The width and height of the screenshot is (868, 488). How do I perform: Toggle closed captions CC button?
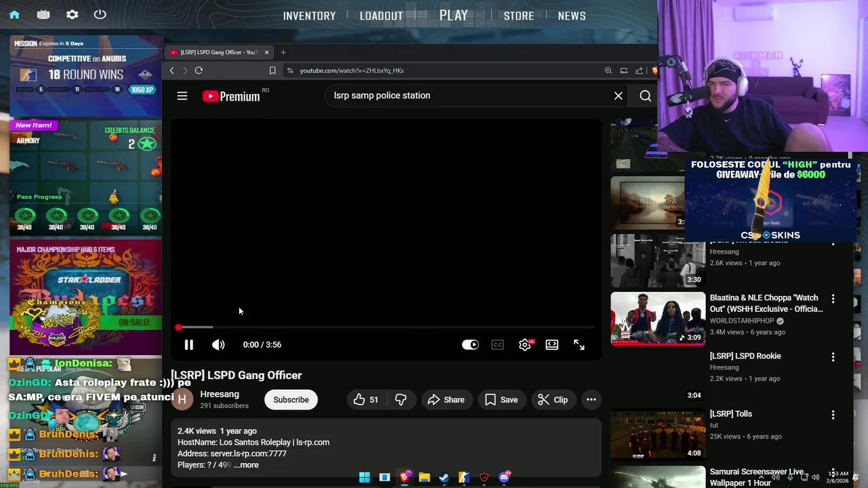click(498, 345)
